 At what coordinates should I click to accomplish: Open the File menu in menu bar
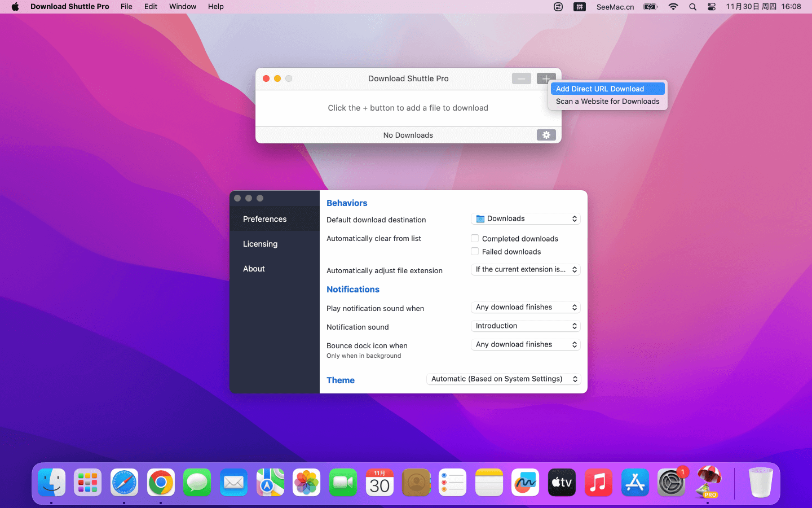coord(126,7)
